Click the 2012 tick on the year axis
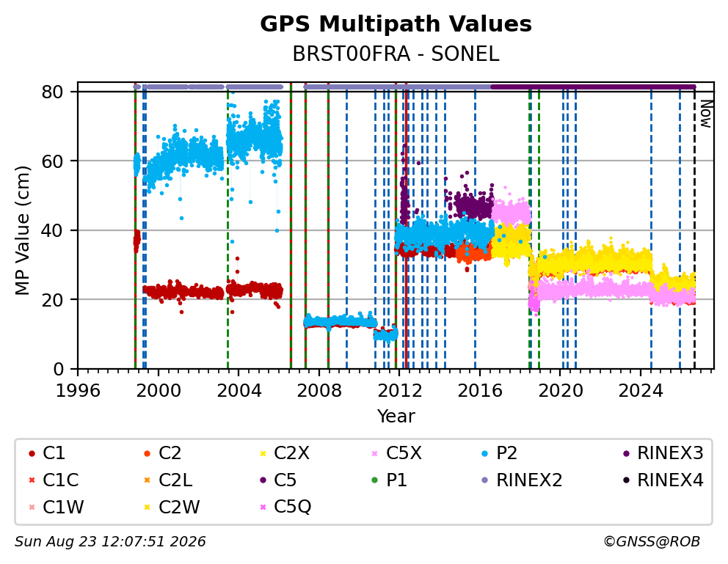This screenshot has height=564, width=728. (x=400, y=390)
